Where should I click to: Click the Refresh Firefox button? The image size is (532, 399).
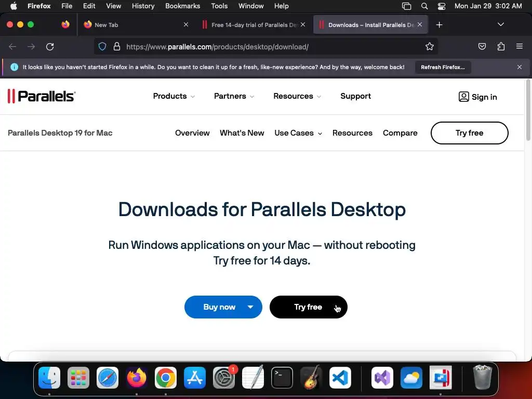pyautogui.click(x=443, y=67)
